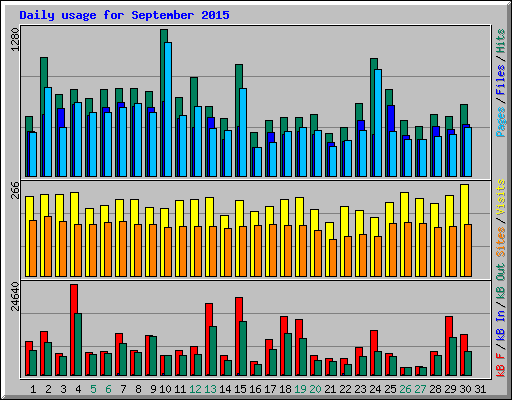Click the light blue Pages bar for day 10
This screenshot has height=400, width=512.
pos(168,109)
